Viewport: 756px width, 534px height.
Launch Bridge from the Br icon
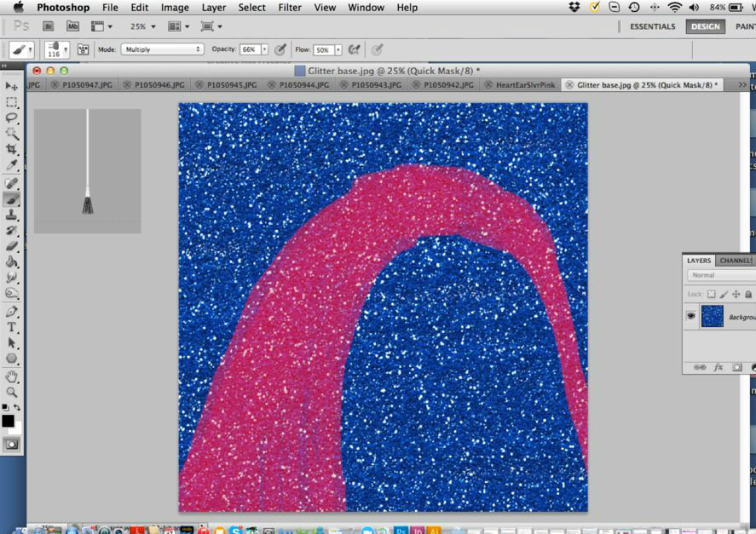point(49,26)
